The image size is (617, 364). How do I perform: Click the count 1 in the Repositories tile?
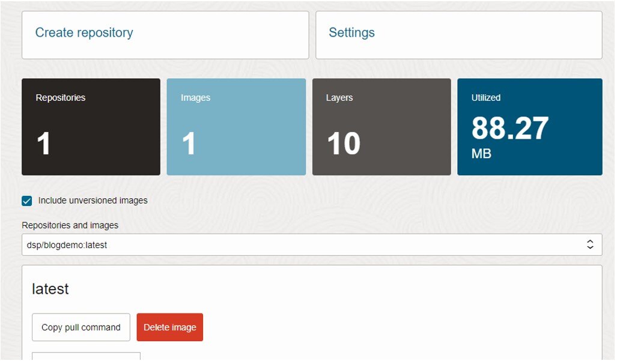click(x=44, y=144)
